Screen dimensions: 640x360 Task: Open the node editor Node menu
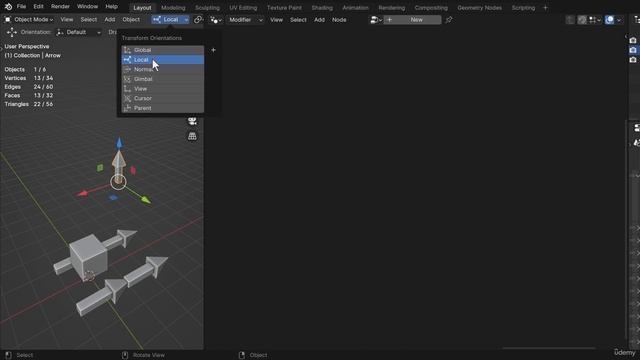(339, 20)
